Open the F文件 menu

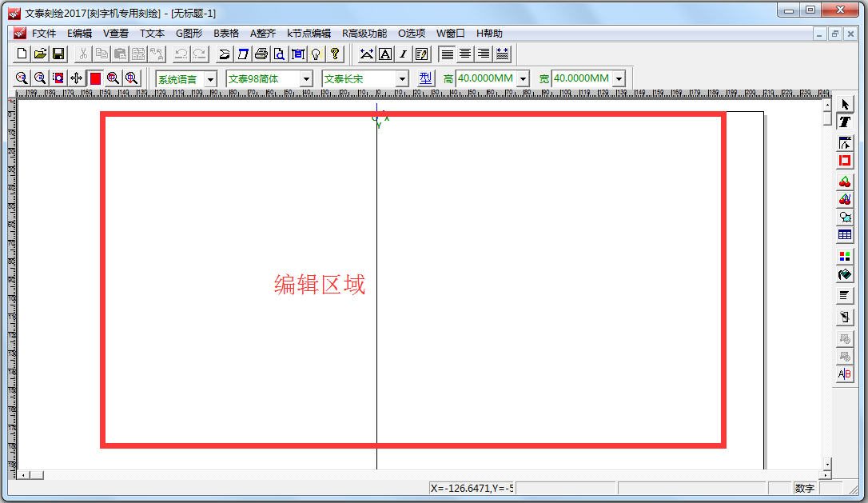44,34
